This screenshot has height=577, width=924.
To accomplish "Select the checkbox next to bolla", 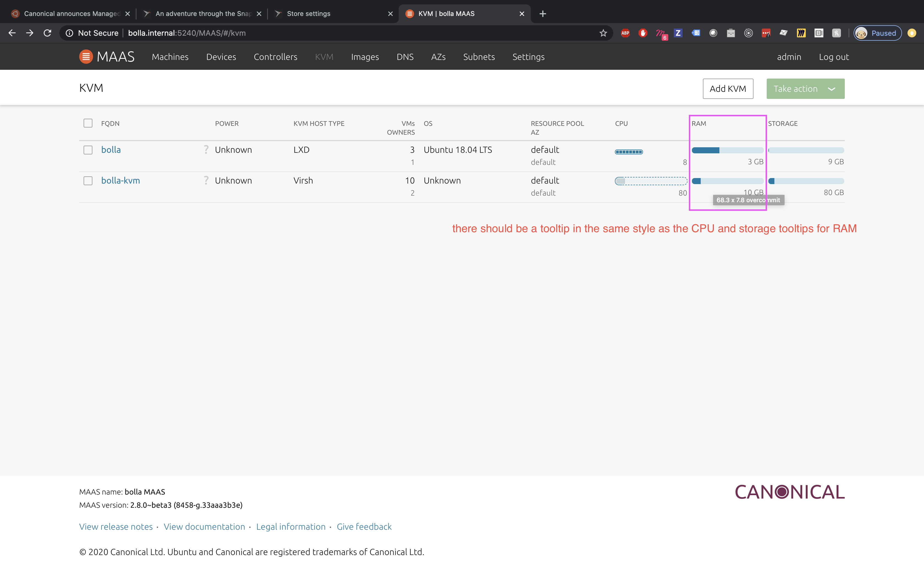I will click(x=88, y=149).
